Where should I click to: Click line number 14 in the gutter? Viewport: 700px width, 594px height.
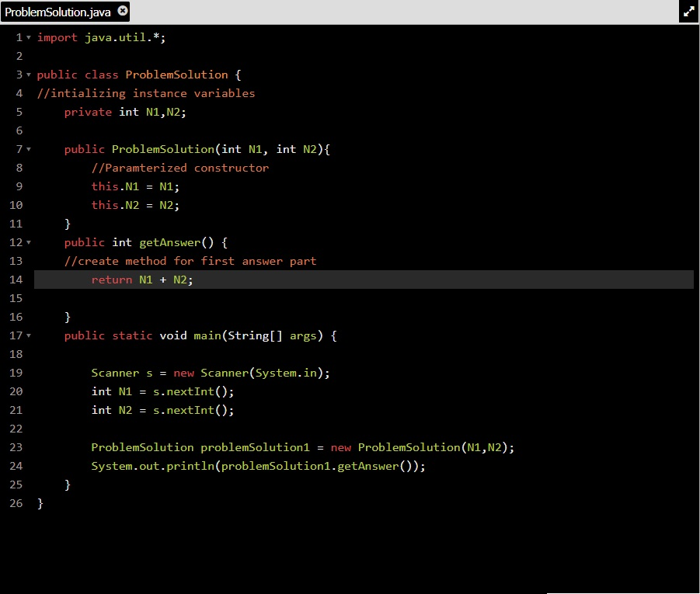pos(16,280)
